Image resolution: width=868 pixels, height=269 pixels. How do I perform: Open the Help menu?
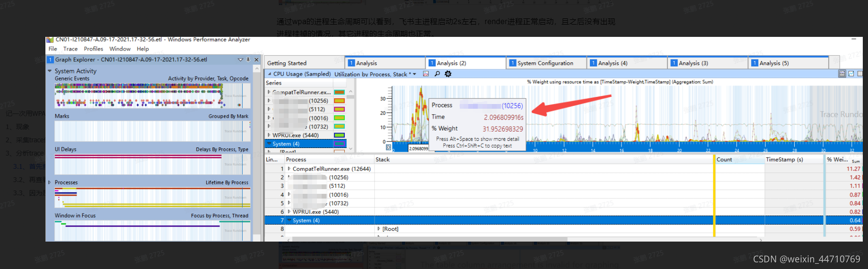coord(143,49)
